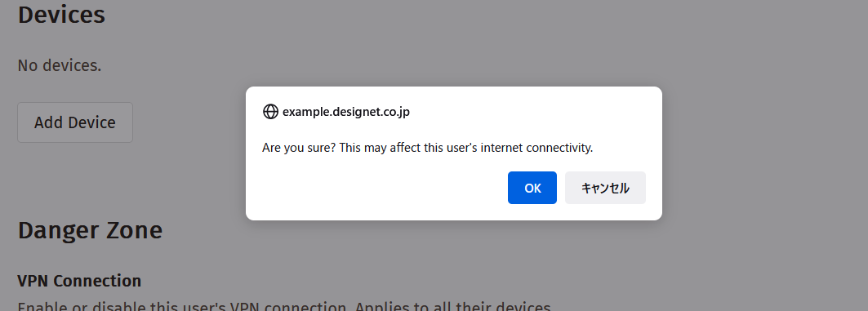Click the Devices section heading
The width and height of the screenshot is (868, 311).
(61, 15)
